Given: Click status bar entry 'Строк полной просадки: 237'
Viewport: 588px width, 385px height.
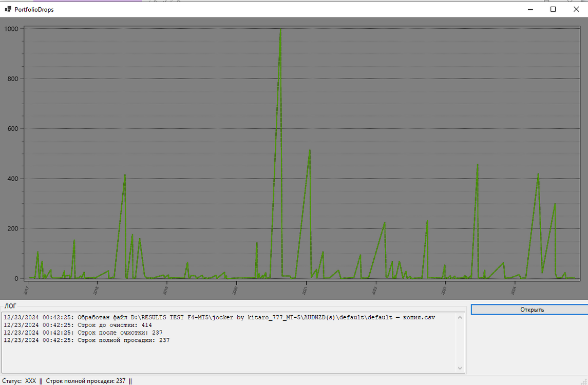Looking at the screenshot, I should pos(86,381).
